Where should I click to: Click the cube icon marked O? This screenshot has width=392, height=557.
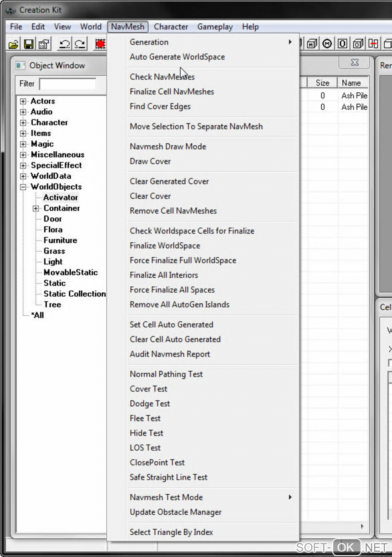click(x=358, y=44)
